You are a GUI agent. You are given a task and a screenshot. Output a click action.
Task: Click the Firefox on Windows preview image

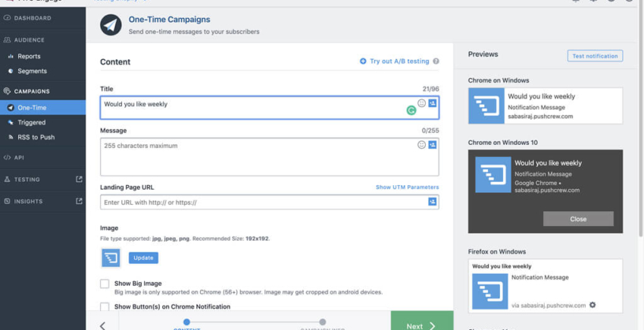tap(490, 291)
